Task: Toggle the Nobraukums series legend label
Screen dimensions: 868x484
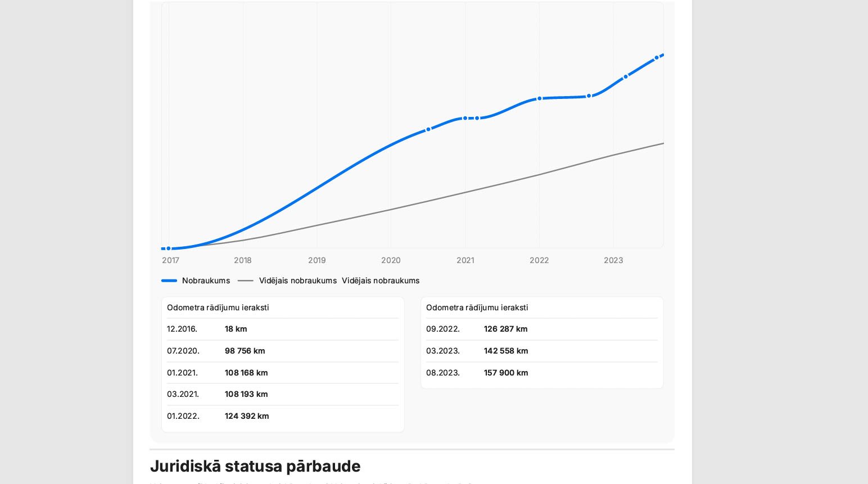Action: tap(206, 281)
